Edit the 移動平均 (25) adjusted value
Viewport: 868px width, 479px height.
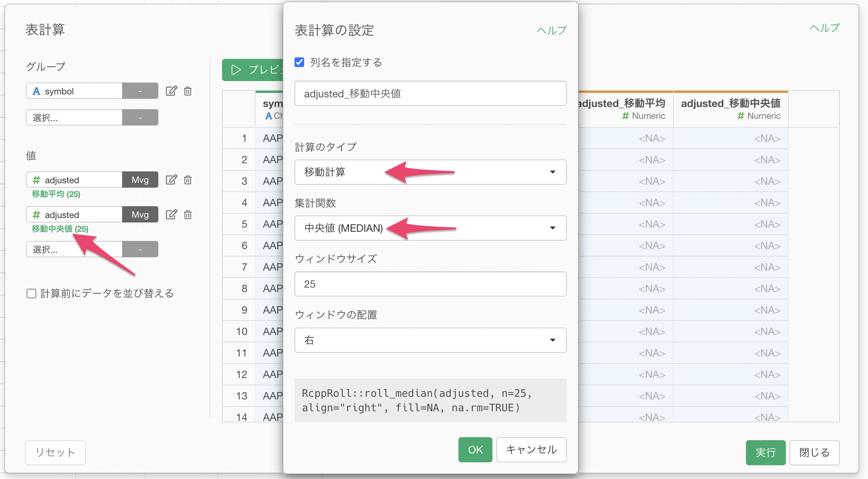point(171,180)
